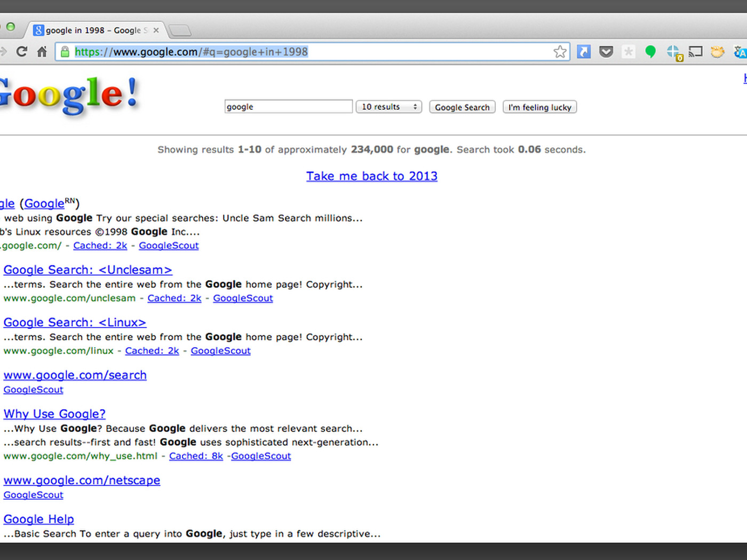Open the blue arrow shortcut extension
This screenshot has height=560, width=747.
point(584,52)
